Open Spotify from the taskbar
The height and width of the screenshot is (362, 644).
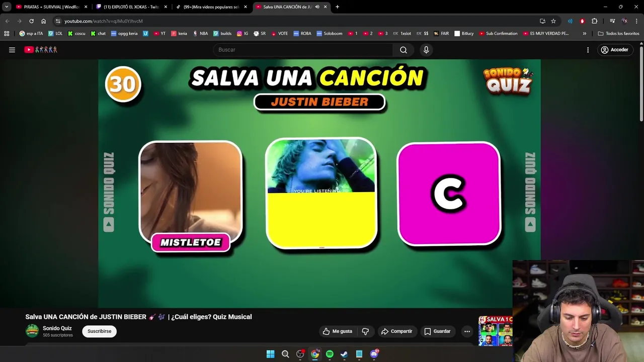[330, 354]
